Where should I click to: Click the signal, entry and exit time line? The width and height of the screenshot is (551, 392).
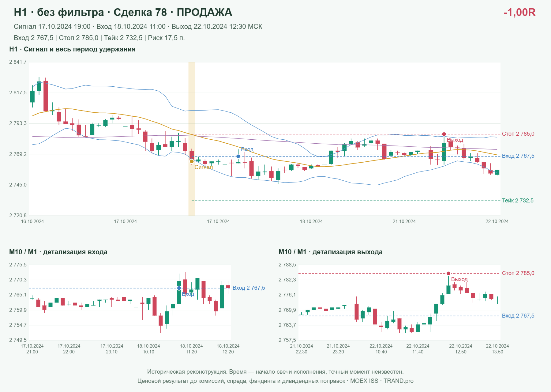[x=138, y=27]
